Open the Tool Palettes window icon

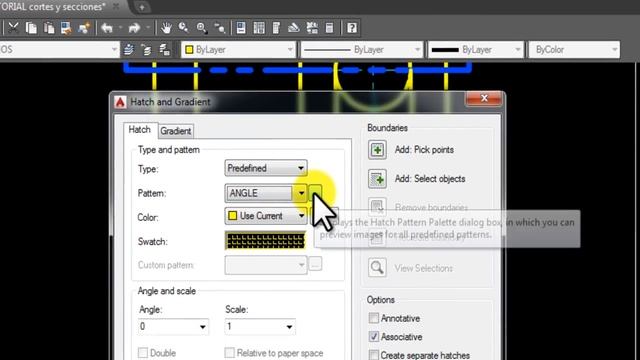276,28
